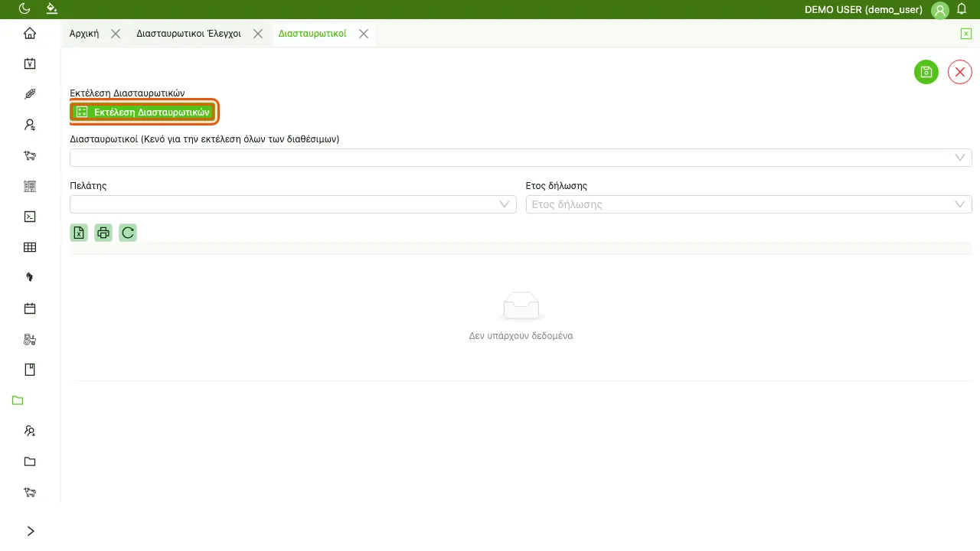
Task: Refresh the results with reload icon
Action: tap(128, 233)
